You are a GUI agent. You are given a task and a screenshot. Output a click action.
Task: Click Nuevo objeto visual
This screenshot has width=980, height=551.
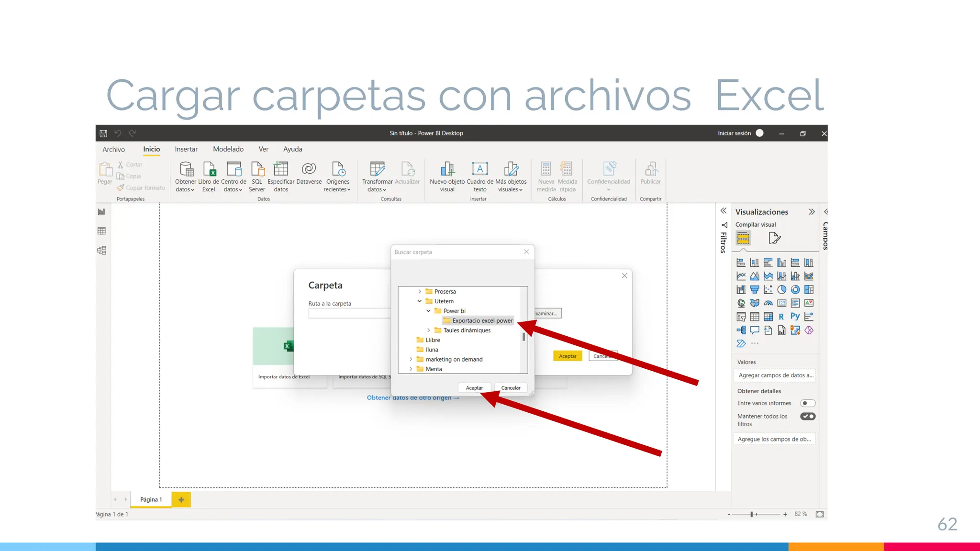(x=447, y=176)
